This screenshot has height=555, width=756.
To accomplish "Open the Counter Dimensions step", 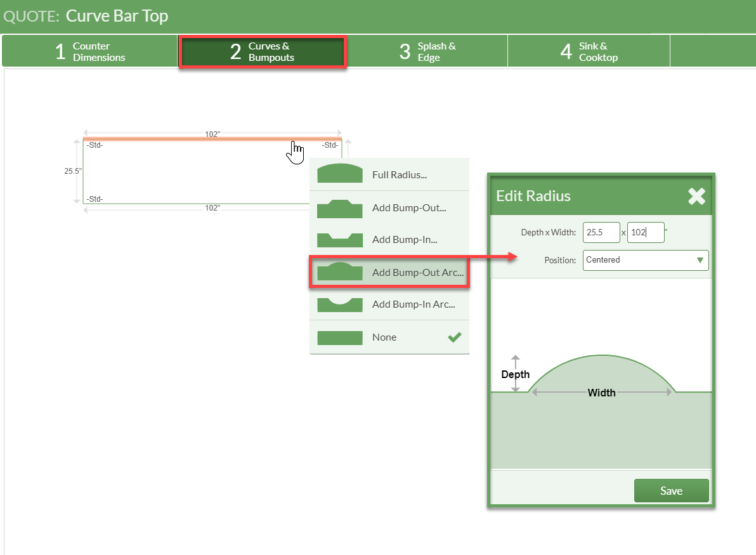I will [x=88, y=51].
